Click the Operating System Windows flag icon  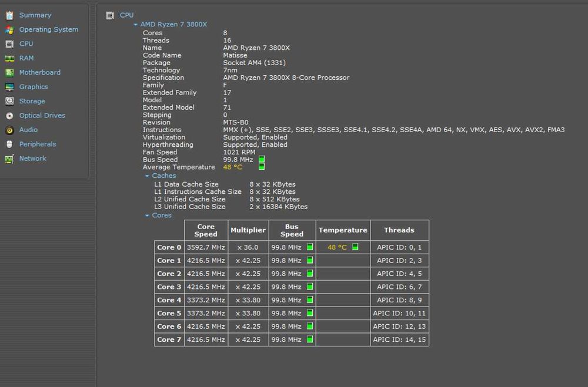click(9, 29)
